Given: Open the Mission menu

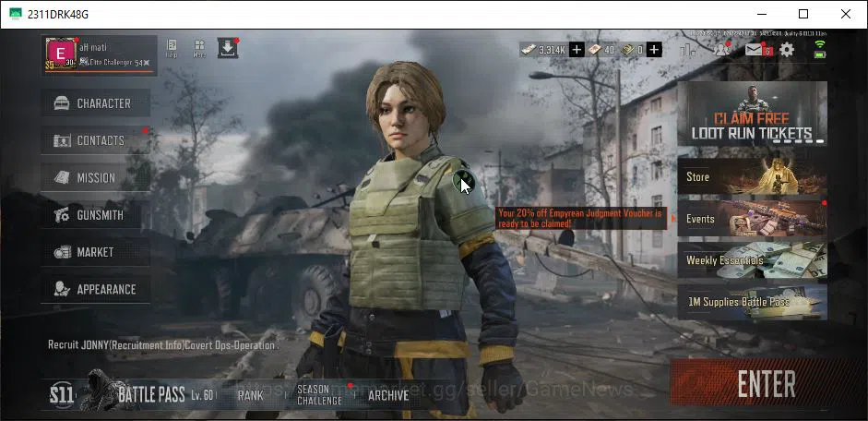Looking at the screenshot, I should (x=95, y=178).
